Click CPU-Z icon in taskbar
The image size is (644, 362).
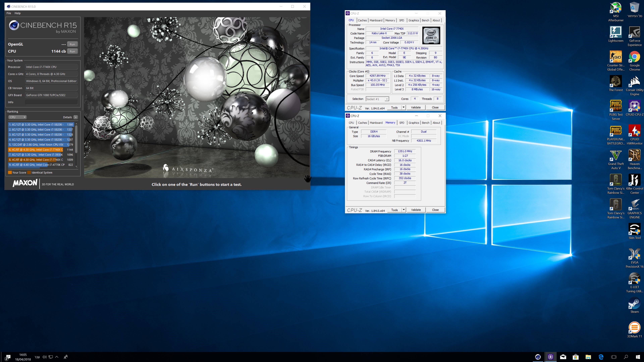pos(550,357)
